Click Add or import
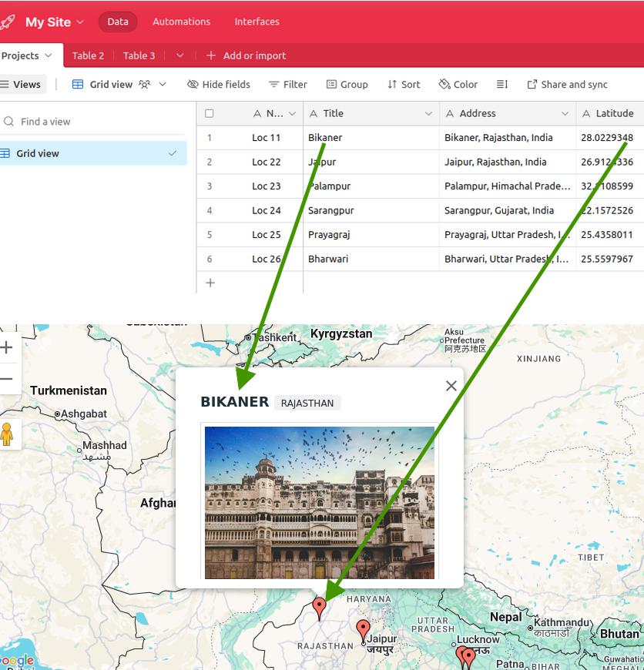This screenshot has width=644, height=670. tap(247, 55)
